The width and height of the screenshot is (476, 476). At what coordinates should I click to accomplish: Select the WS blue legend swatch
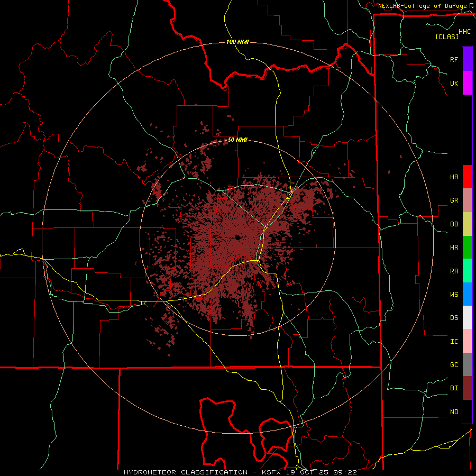(x=467, y=294)
